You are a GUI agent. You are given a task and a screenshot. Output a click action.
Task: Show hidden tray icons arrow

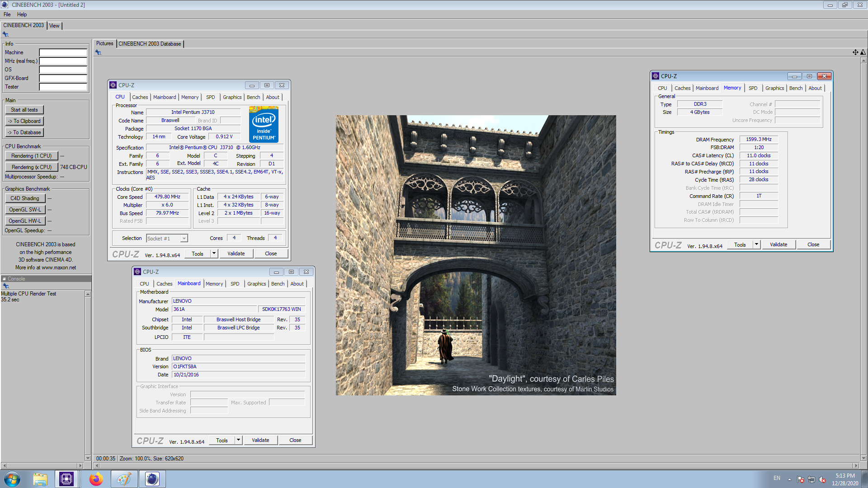pos(789,479)
